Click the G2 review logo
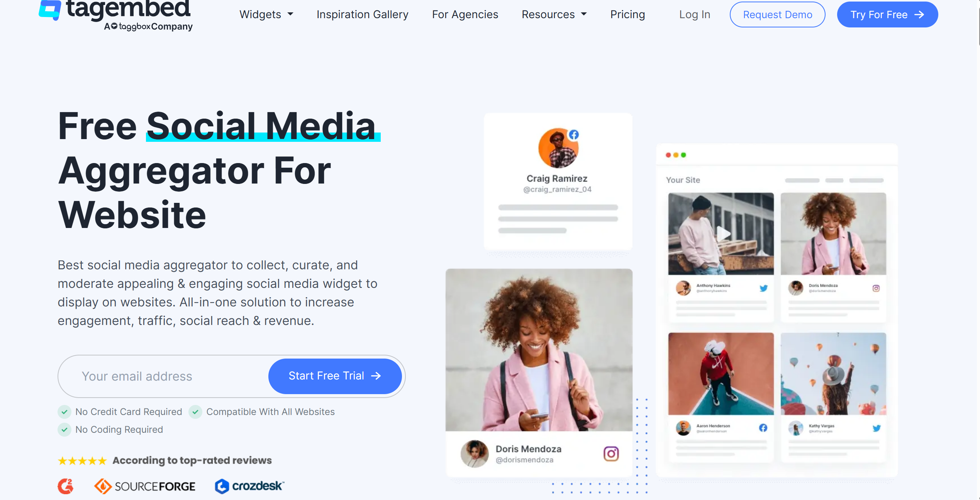Viewport: 980px width, 500px height. coord(66,486)
